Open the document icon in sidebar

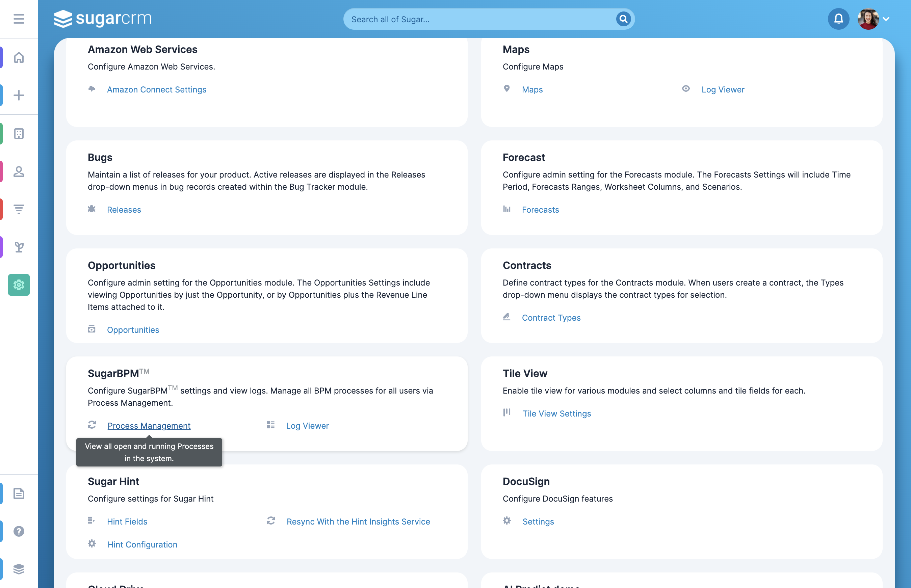point(19,493)
